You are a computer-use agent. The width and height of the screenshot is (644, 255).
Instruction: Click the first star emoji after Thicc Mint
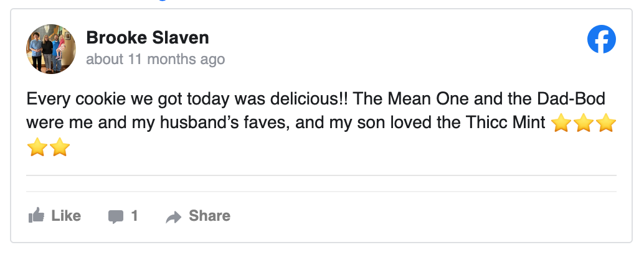pyautogui.click(x=562, y=124)
